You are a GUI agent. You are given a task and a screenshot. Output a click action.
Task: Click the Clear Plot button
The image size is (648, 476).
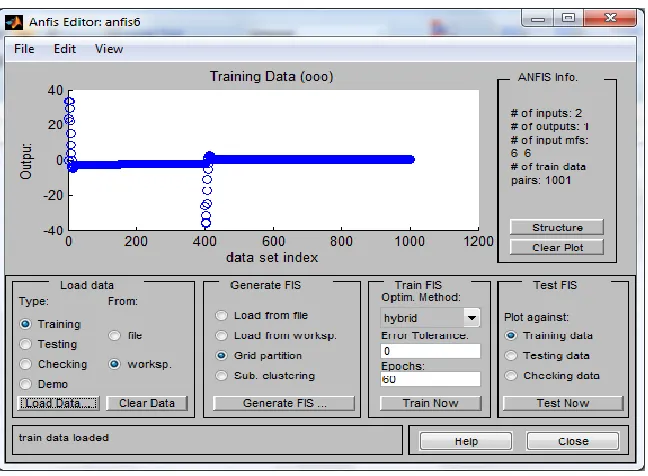pyautogui.click(x=557, y=247)
